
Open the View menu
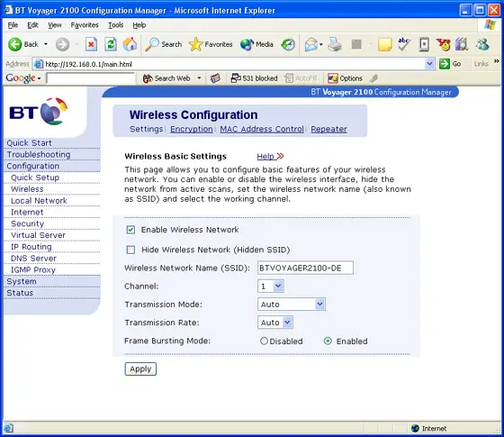55,25
